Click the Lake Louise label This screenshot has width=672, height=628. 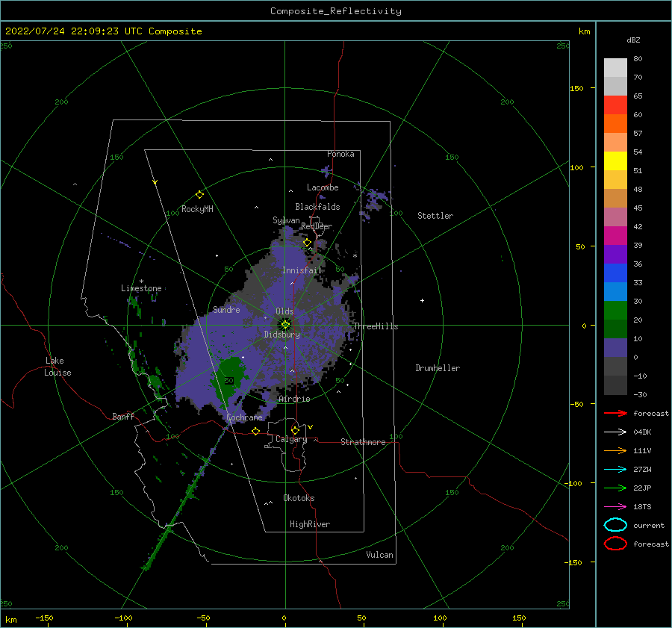[x=57, y=367]
